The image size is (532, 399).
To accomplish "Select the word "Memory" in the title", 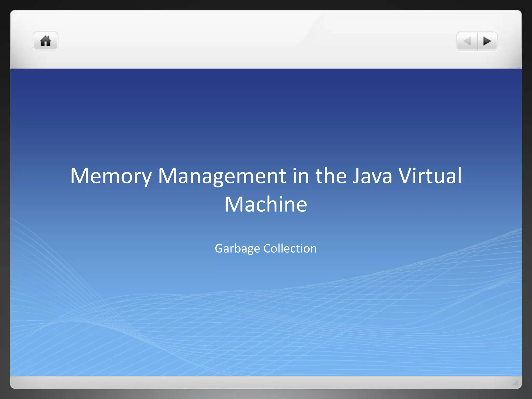I will (111, 176).
